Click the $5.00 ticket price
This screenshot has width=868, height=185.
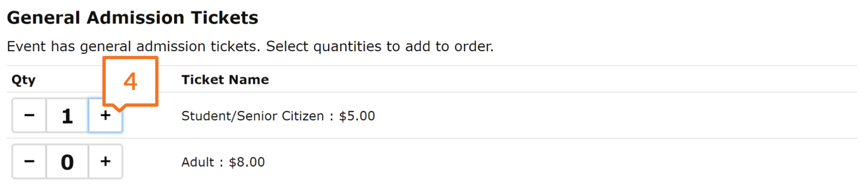click(x=357, y=116)
